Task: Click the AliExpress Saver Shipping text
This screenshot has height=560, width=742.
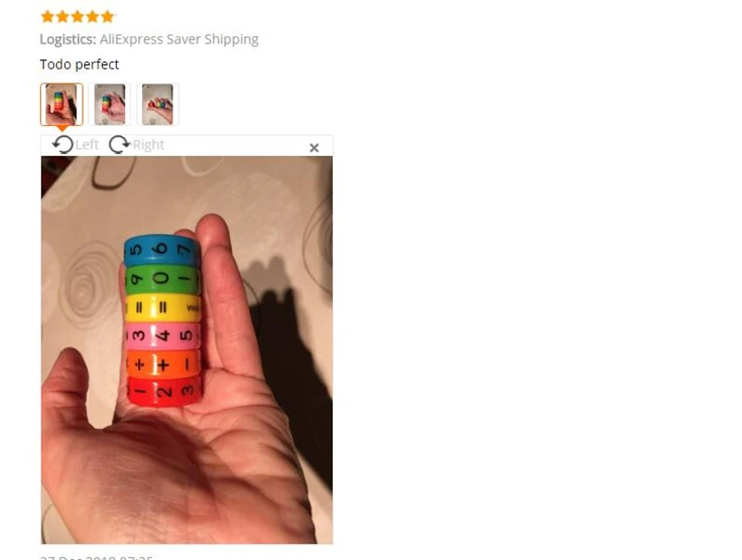Action: point(179,39)
